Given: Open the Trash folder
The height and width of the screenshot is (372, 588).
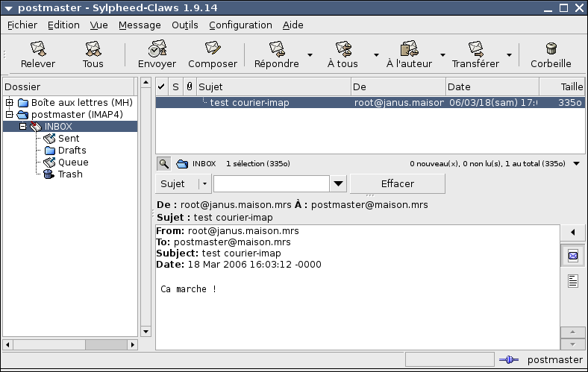Looking at the screenshot, I should point(70,174).
